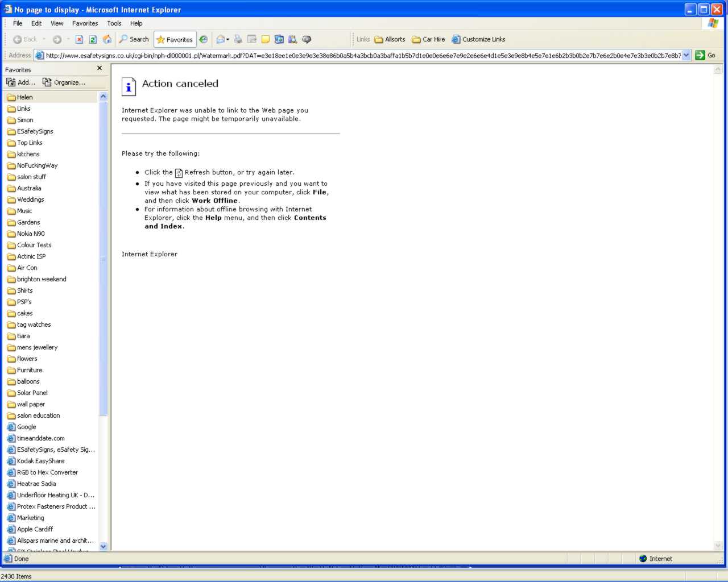Open the RGB to Hex Converter favorite
The image size is (728, 582).
point(47,472)
